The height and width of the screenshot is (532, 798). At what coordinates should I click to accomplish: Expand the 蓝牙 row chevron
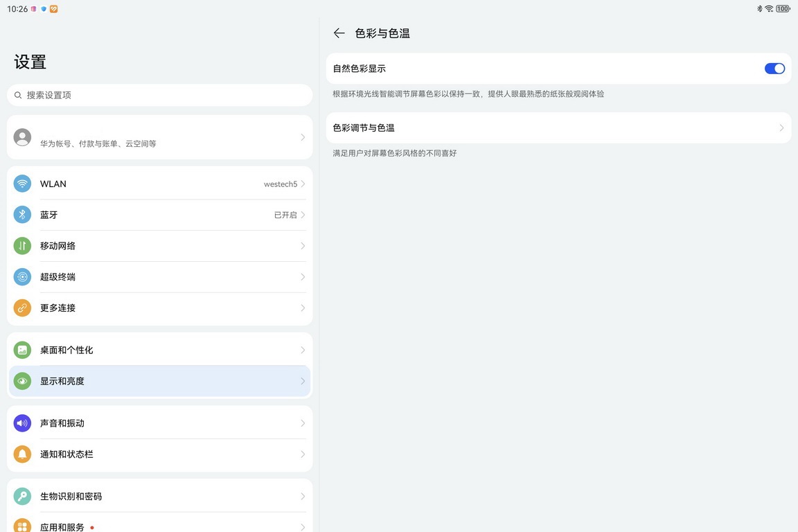[303, 215]
